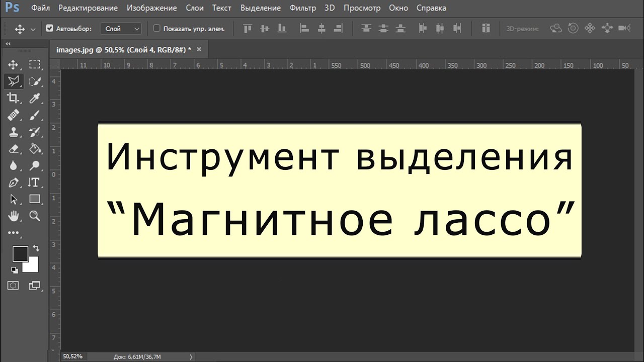Align left edges button
Screen dimensions: 644x362
click(304, 29)
